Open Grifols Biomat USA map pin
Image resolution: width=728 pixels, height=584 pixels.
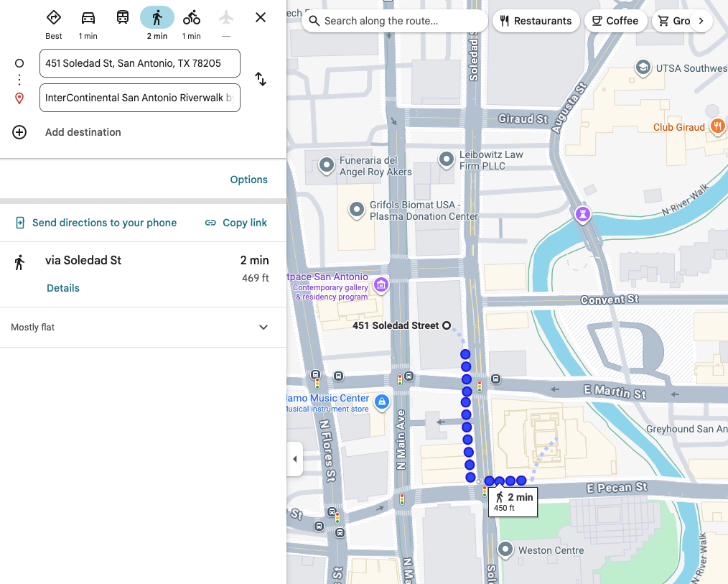pyautogui.click(x=357, y=210)
